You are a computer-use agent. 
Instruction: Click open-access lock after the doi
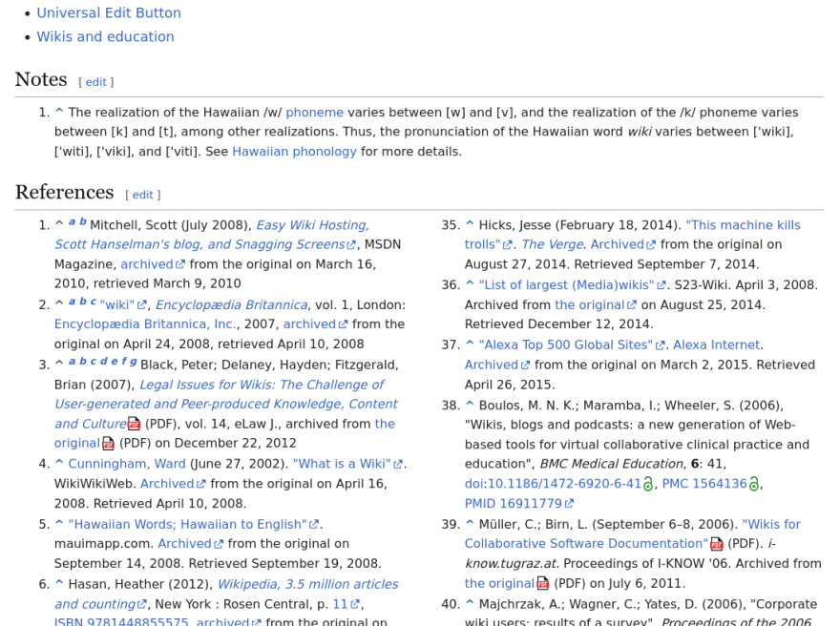pos(648,484)
